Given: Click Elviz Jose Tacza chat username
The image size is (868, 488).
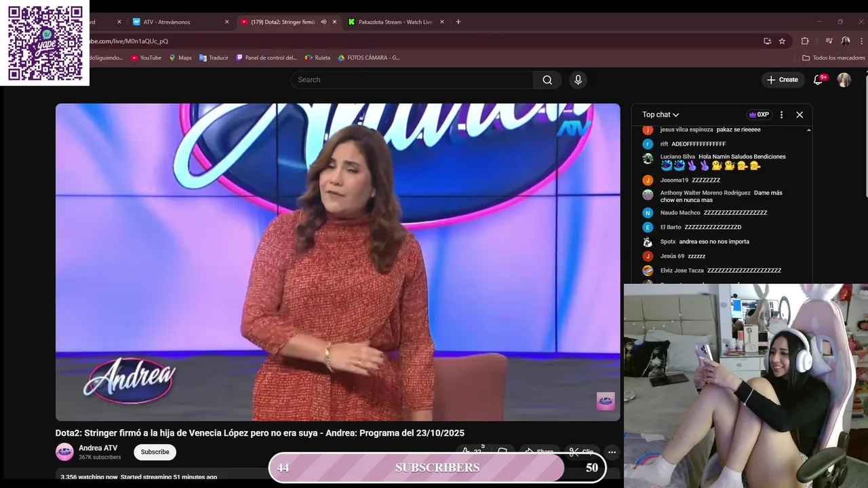Looking at the screenshot, I should pos(682,270).
